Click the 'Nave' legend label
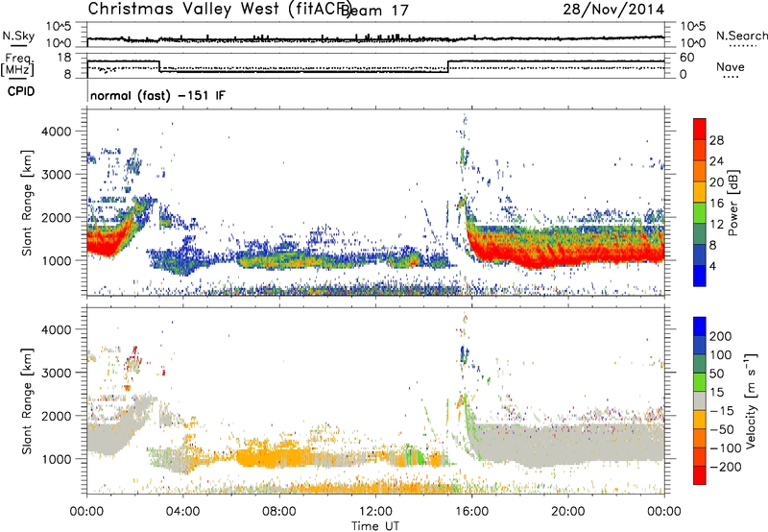768x532 pixels. click(731, 67)
